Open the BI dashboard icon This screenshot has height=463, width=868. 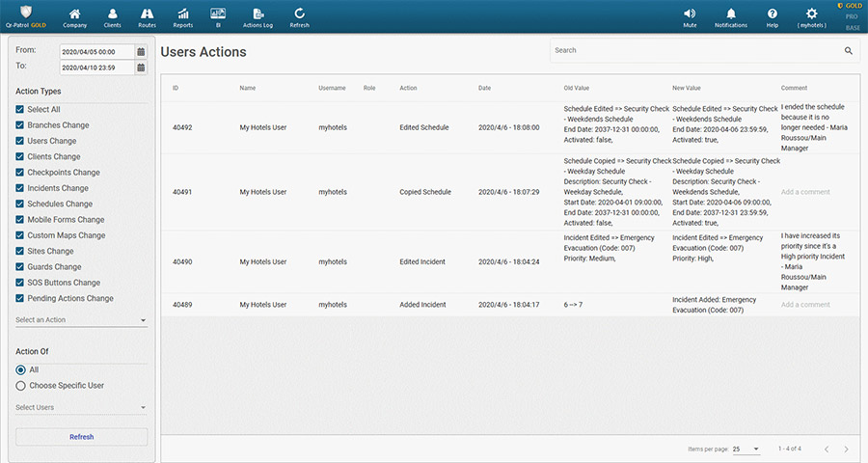[218, 14]
